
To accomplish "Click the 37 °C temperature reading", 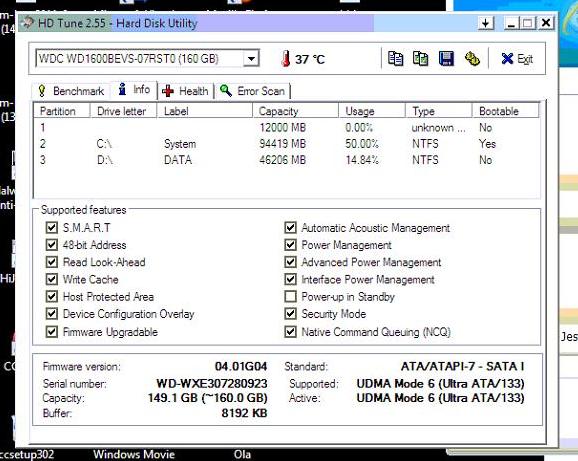I will pos(310,59).
